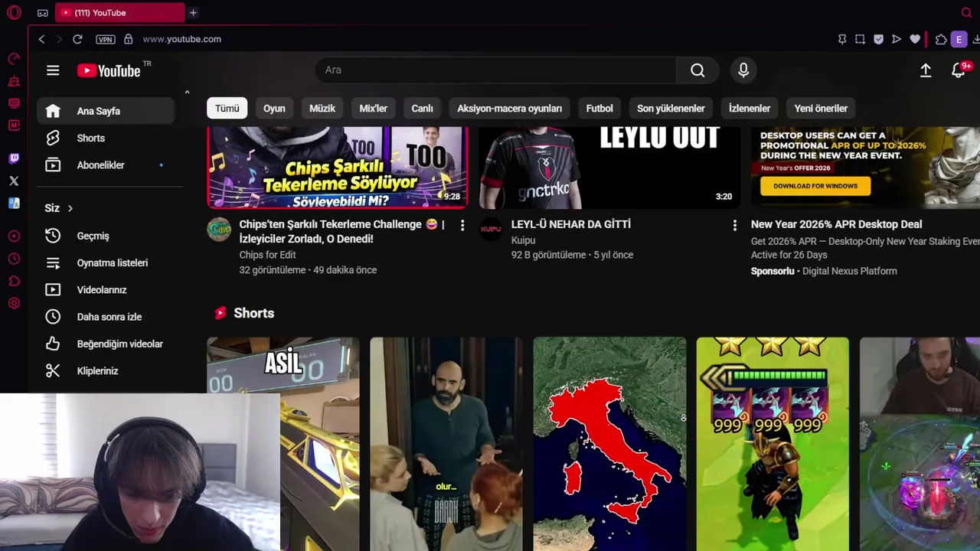Select the Canlı filter chip
Viewport: 980px width, 551px height.
(422, 109)
